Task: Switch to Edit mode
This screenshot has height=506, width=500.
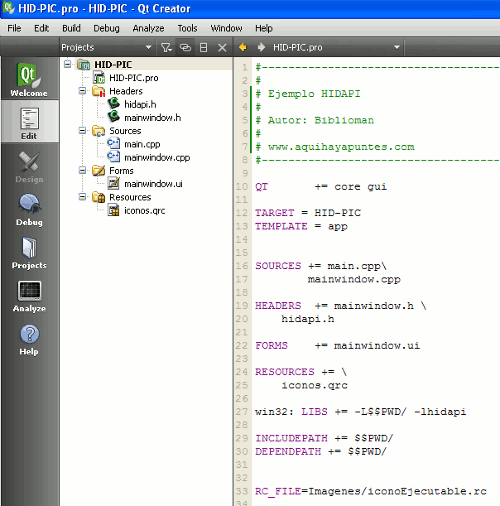Action: click(x=29, y=122)
